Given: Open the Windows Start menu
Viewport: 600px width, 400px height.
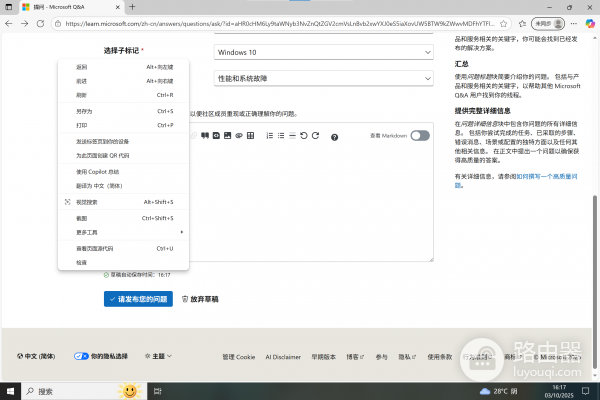Looking at the screenshot, I should [10, 391].
